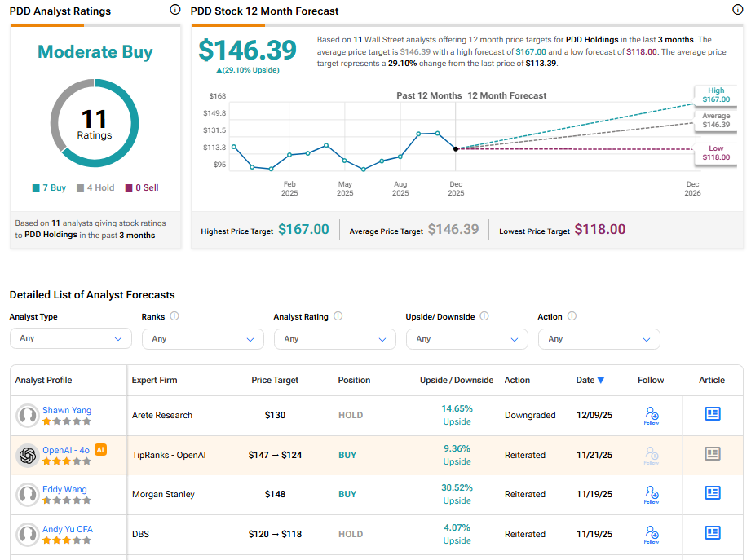Follow analyst Eddy Wang

[651, 495]
